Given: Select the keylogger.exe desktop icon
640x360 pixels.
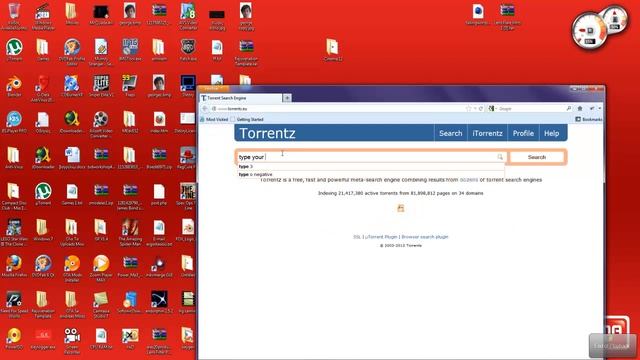Looking at the screenshot, I should coord(43,339).
